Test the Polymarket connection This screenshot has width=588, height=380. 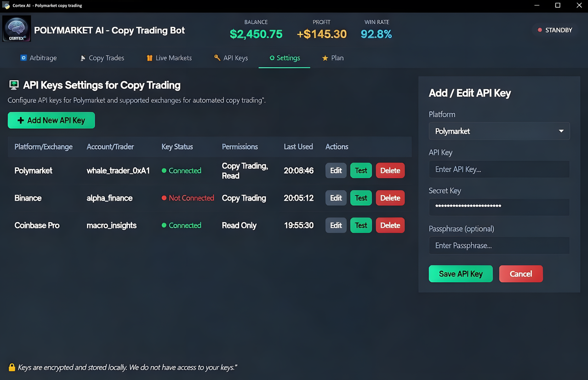click(x=361, y=171)
